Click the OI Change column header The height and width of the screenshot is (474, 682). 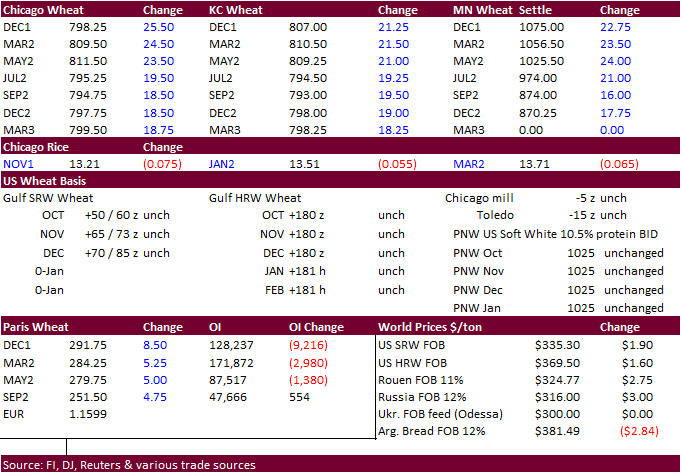316,327
